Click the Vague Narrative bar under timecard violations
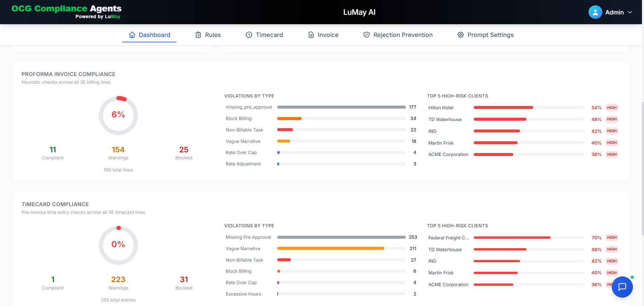This screenshot has height=306, width=644. (341, 248)
